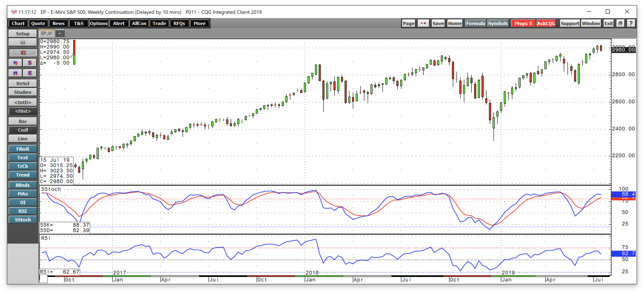The width and height of the screenshot is (644, 293).
Task: Click the page arrow-plus icon button
Action: 423,23
